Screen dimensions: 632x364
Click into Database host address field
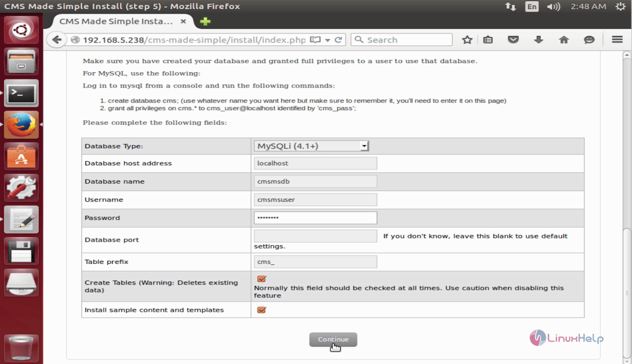pyautogui.click(x=316, y=163)
